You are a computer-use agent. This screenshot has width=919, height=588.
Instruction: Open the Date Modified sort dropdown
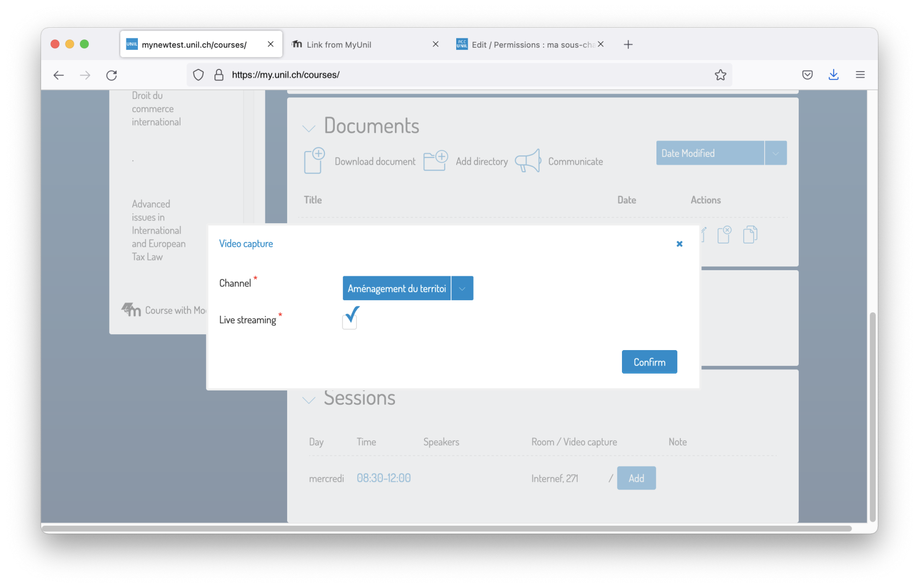pyautogui.click(x=775, y=153)
